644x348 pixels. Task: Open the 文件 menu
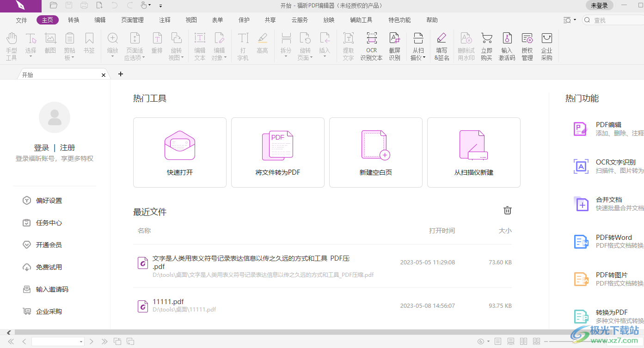coord(21,20)
